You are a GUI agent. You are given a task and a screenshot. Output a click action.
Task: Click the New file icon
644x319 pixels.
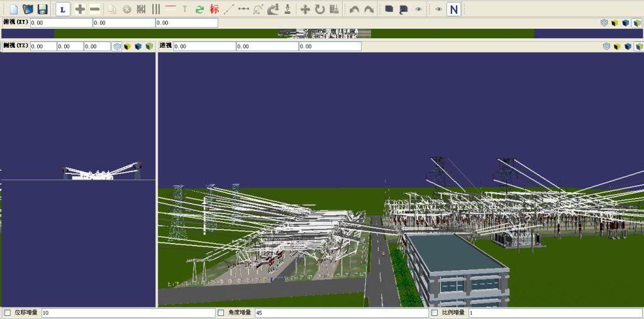coord(13,9)
